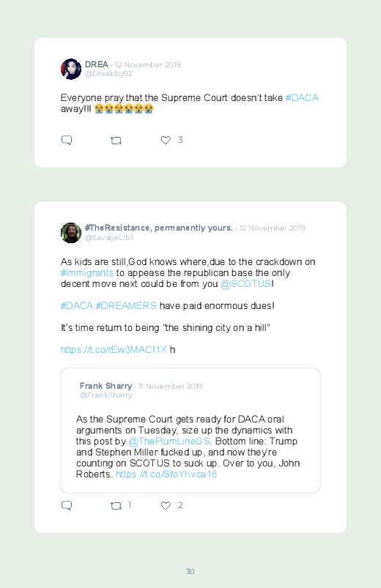Image resolution: width=381 pixels, height=588 pixels.
Task: Open the #DREAMERS hashtag
Action: (x=126, y=305)
